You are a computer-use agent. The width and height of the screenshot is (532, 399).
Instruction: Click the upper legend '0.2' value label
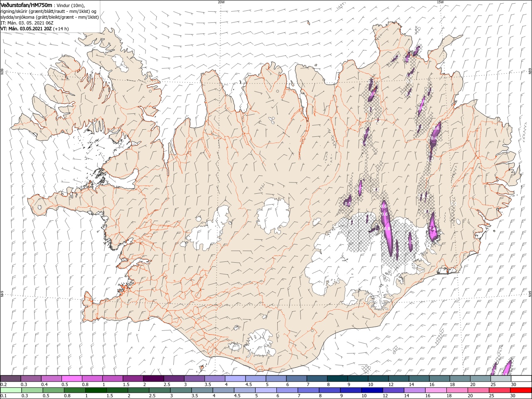[x=3, y=384]
